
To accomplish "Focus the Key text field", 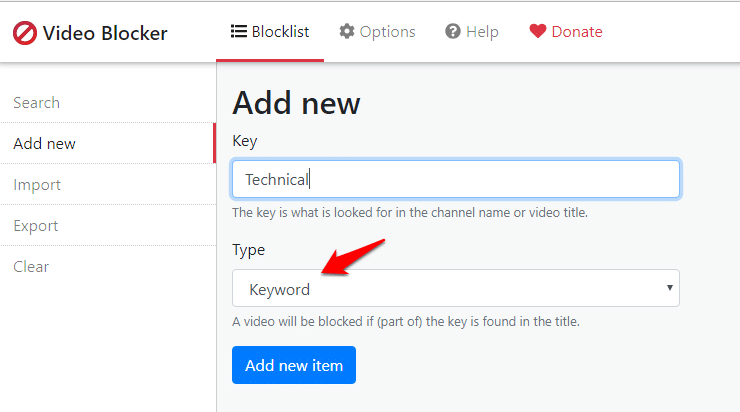I will point(456,179).
